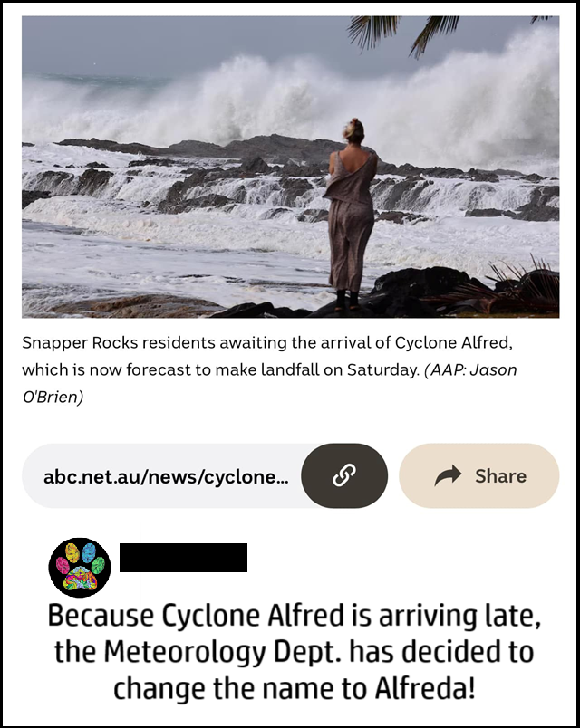Select the Share button

479,475
